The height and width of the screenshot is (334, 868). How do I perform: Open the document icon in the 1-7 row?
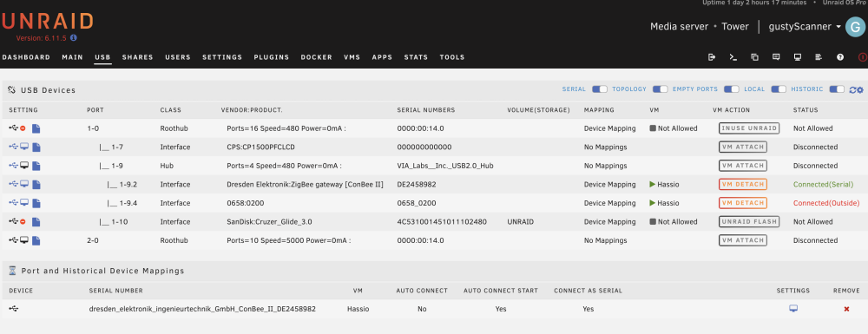(x=36, y=147)
